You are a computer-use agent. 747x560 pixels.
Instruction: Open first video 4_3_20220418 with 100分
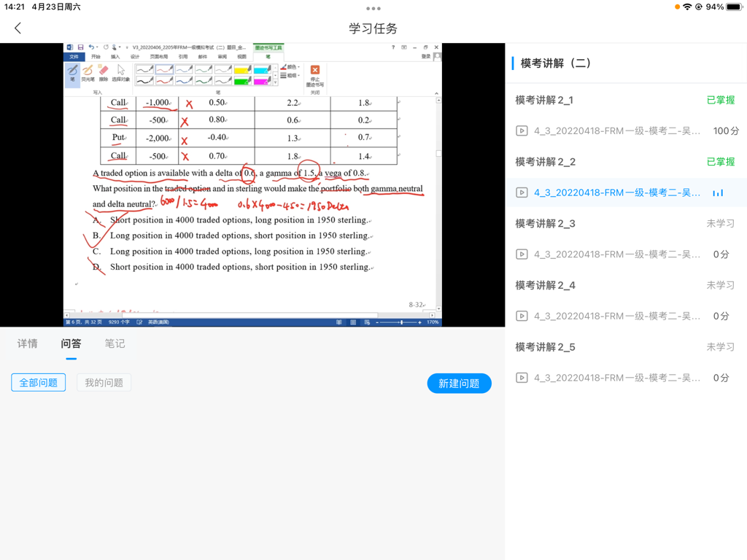(x=626, y=131)
